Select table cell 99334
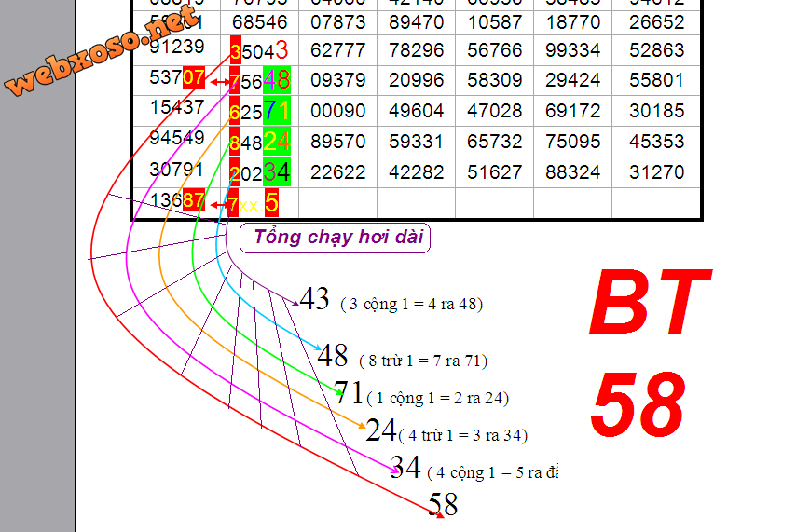Screen dimensions: 810x532 573,50
